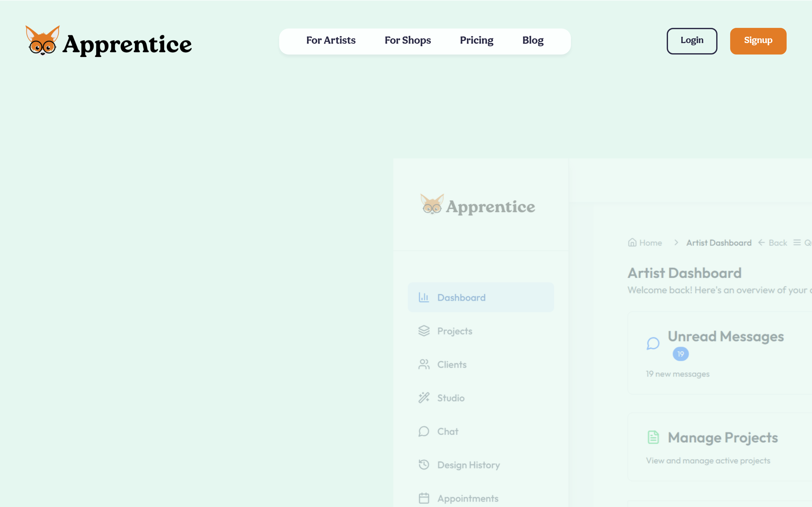Click the Dashboard bar chart icon
This screenshot has width=812, height=507.
tap(424, 298)
